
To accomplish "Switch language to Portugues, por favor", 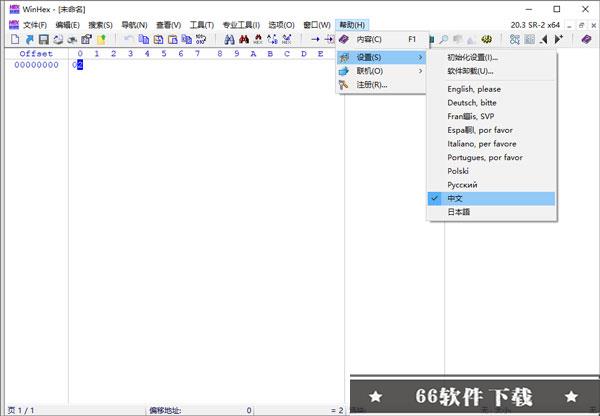I will (491, 157).
